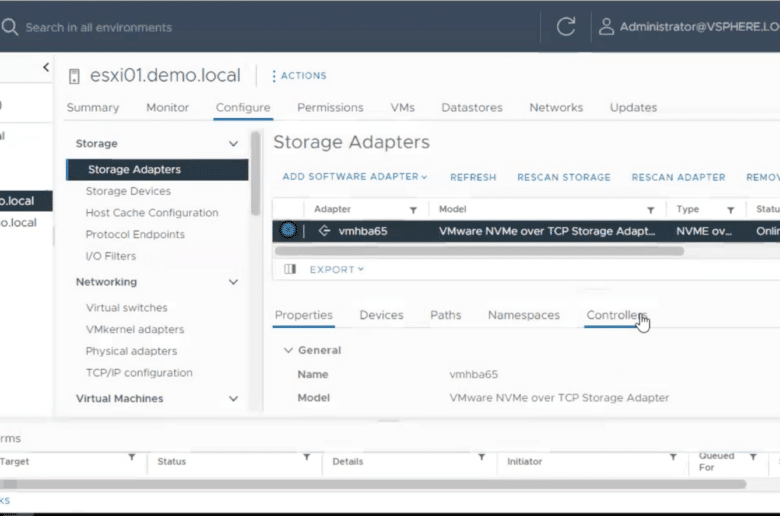Collapse the Virtual Machines section chevron

tap(233, 399)
